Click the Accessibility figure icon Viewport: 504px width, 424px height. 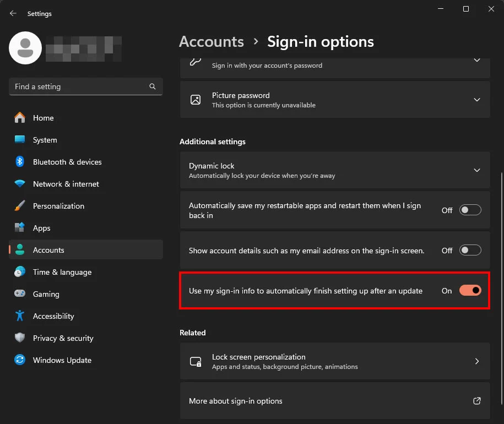[20, 316]
